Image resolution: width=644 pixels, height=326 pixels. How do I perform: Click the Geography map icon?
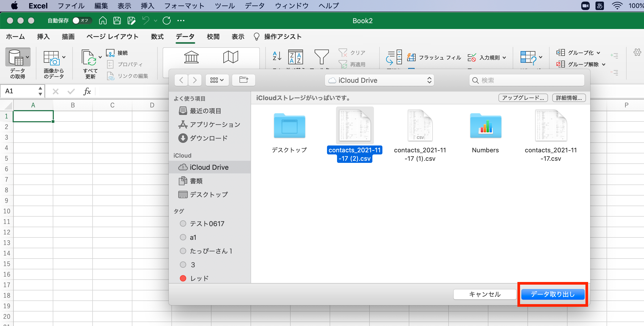[230, 57]
